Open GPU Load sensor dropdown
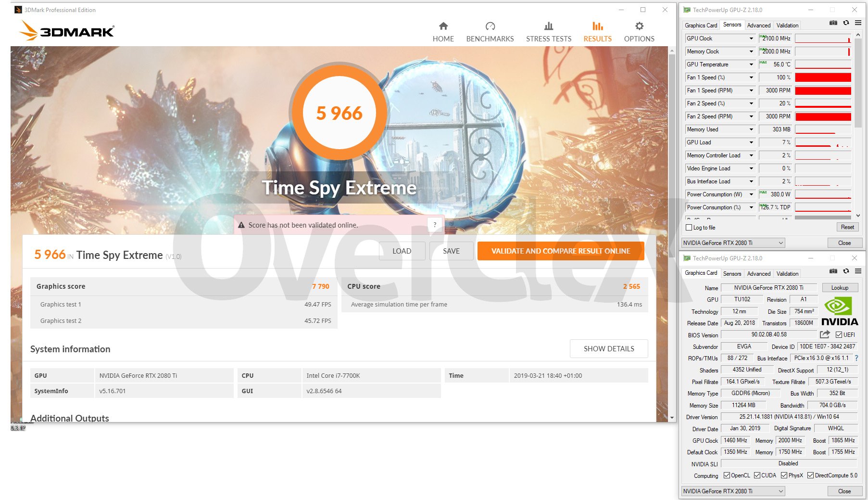This screenshot has height=500, width=868. (751, 142)
